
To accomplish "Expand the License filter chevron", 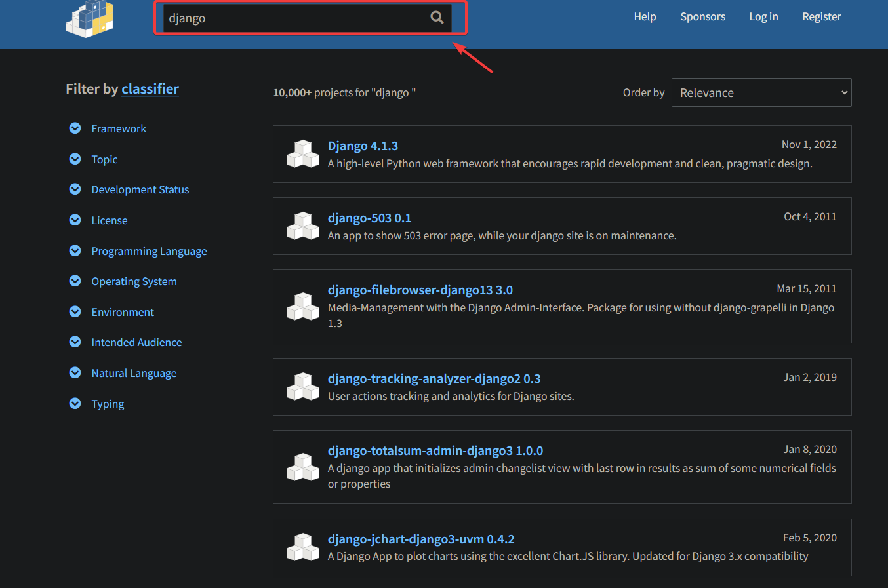I will click(x=75, y=220).
